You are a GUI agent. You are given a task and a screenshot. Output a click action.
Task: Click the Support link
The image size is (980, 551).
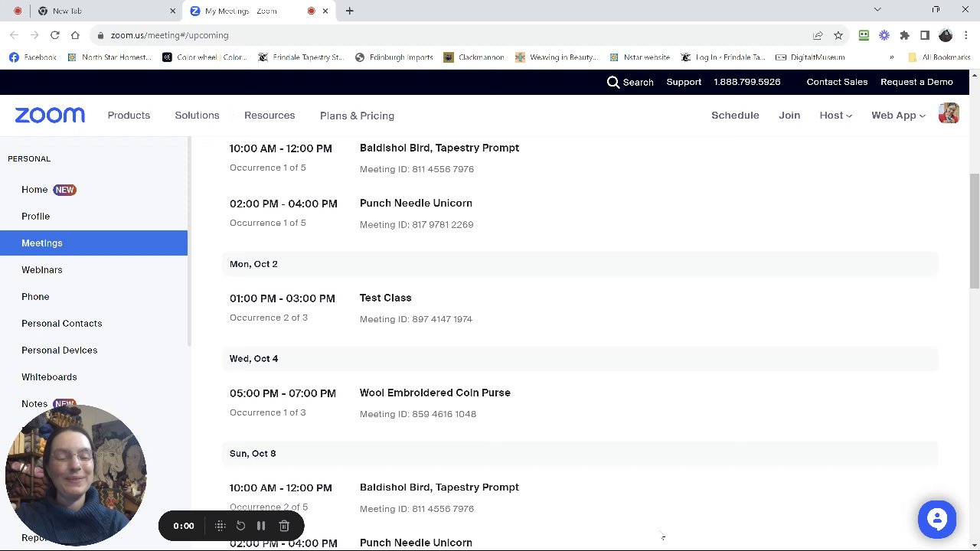(684, 82)
